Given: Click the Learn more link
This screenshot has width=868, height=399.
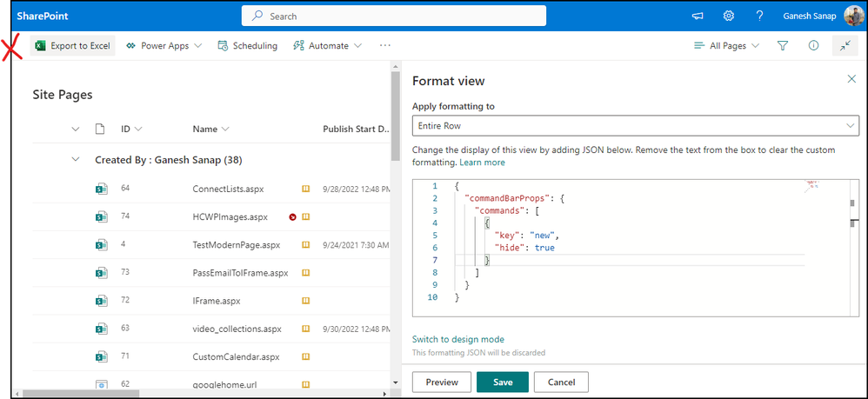Looking at the screenshot, I should tap(482, 163).
